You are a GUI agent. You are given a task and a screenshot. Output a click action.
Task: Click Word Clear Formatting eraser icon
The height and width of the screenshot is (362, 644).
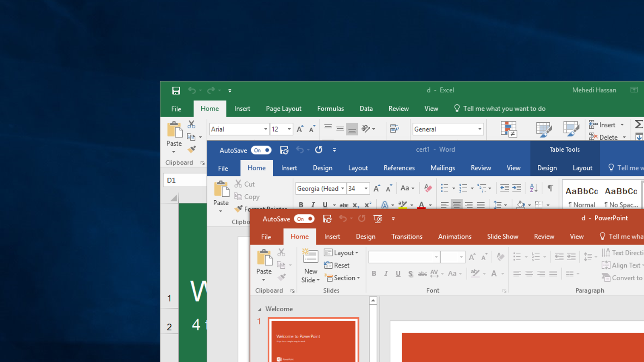tap(428, 188)
